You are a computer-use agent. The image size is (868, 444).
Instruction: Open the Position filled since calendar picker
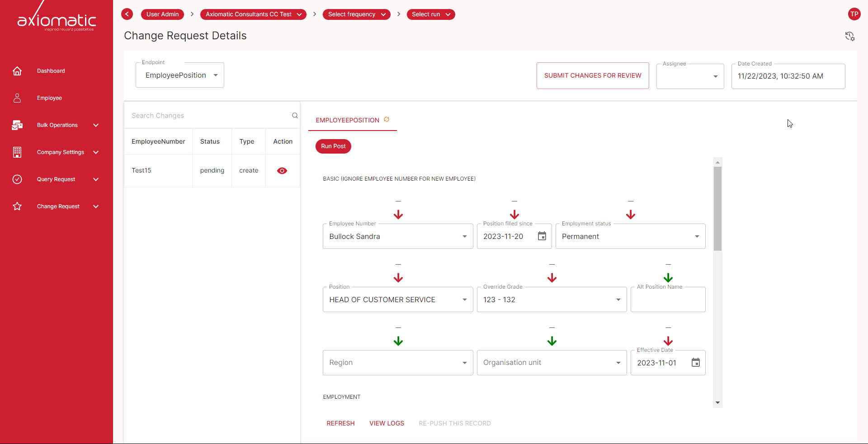(542, 236)
